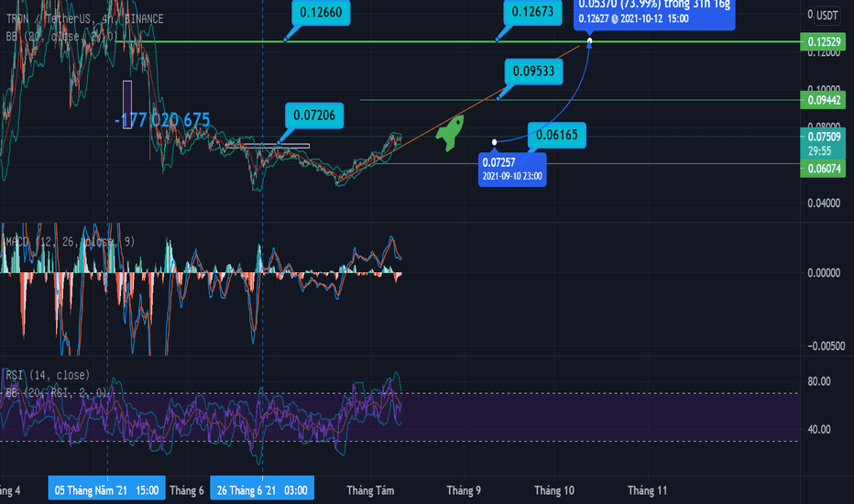Click the 26 Tháng 6 '21 03:00 date marker
Screen dimensions: 854x504
(x=262, y=490)
